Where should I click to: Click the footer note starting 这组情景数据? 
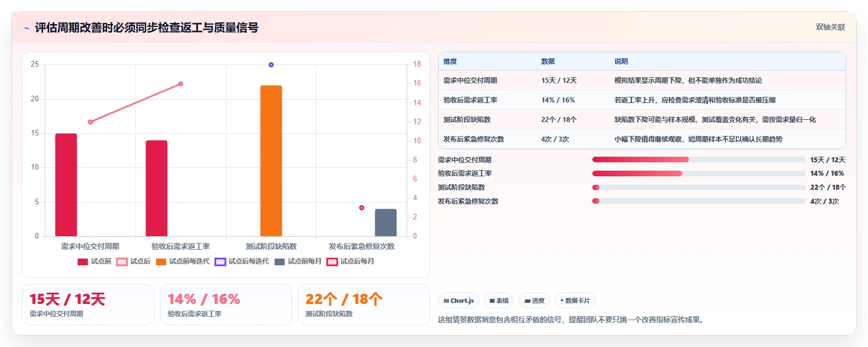click(570, 320)
